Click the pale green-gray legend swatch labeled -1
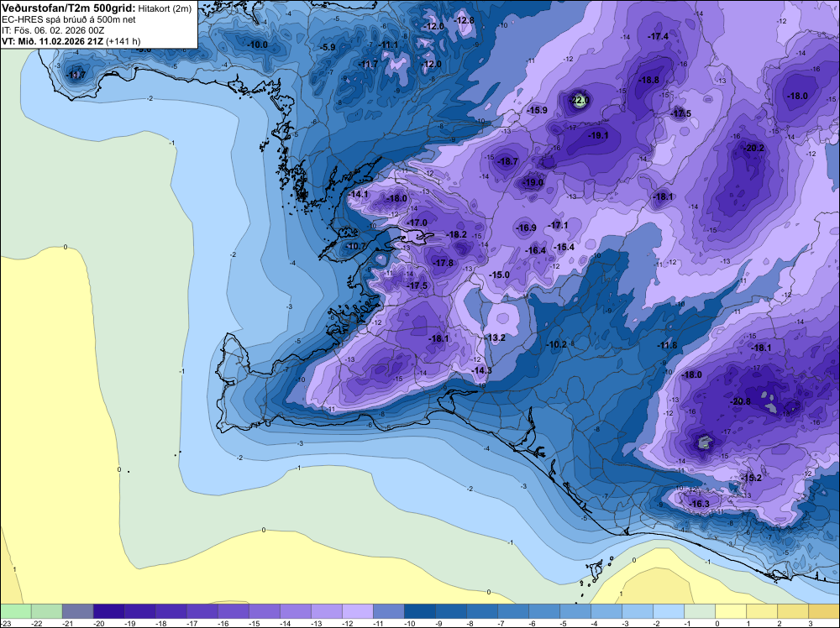 (699, 611)
